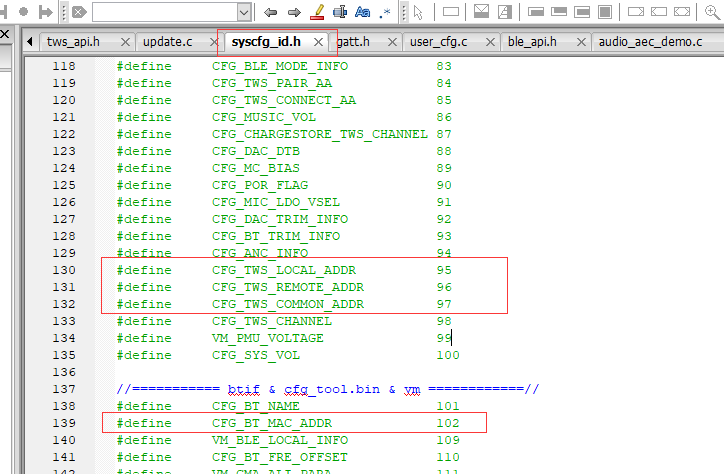Click the middle of three small window outline icons
Screen dimensions: 724x474
[659, 12]
